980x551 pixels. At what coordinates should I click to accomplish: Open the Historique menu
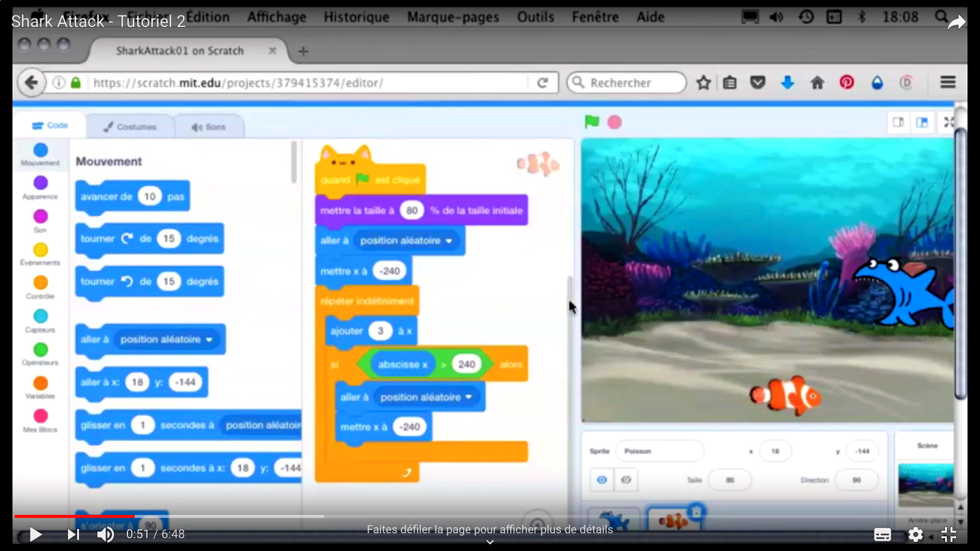pyautogui.click(x=356, y=17)
